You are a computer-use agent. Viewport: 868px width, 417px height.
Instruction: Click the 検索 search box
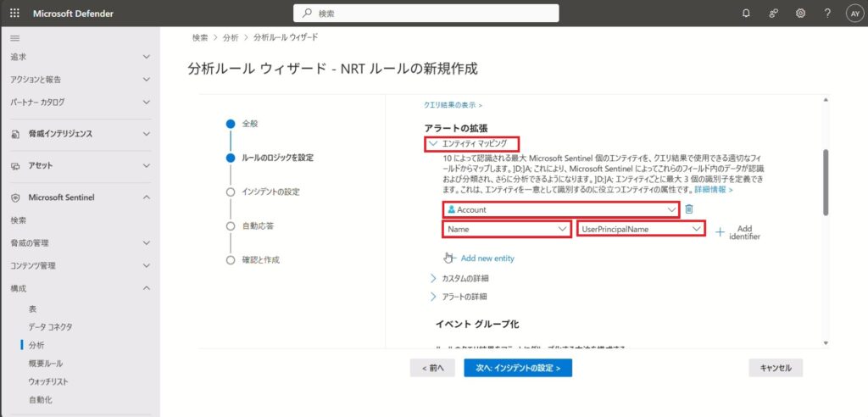coord(426,14)
